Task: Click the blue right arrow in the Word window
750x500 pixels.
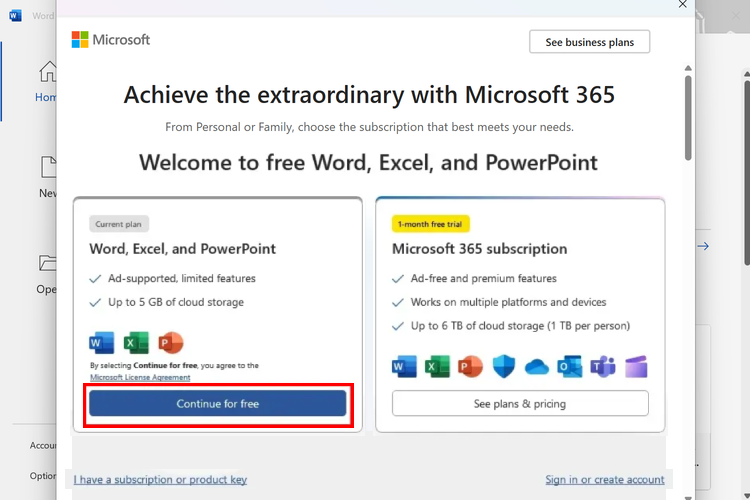Action: (703, 246)
